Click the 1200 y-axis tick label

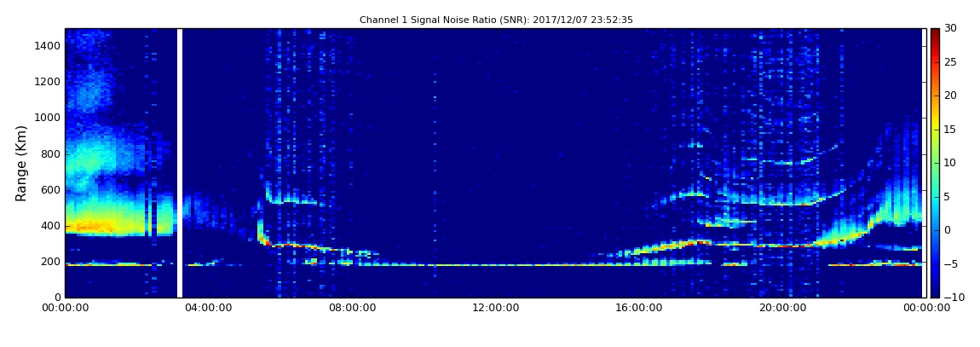point(48,82)
